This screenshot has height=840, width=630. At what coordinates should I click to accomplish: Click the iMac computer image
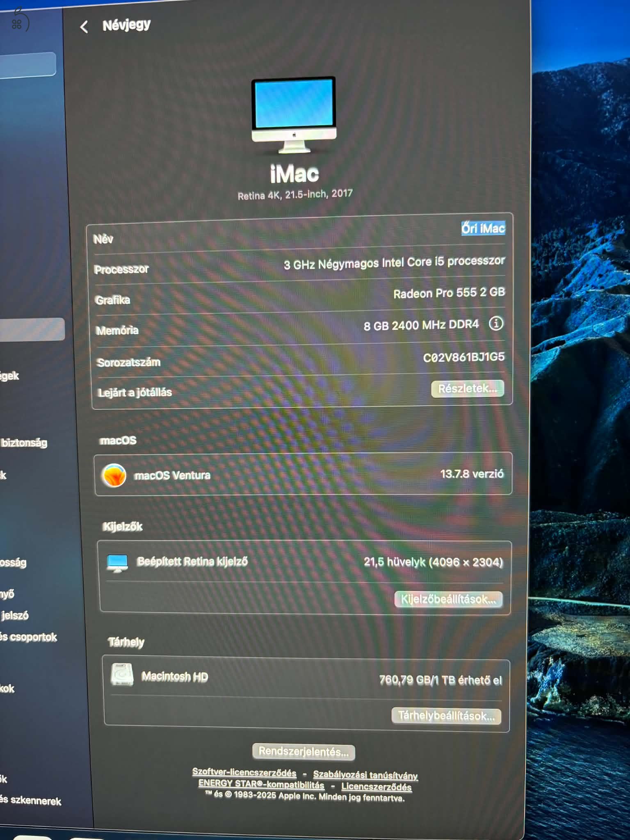pos(294,114)
